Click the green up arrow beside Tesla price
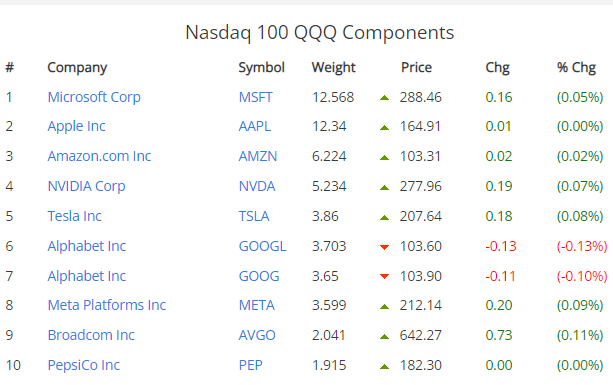This screenshot has width=613, height=385. pyautogui.click(x=384, y=217)
